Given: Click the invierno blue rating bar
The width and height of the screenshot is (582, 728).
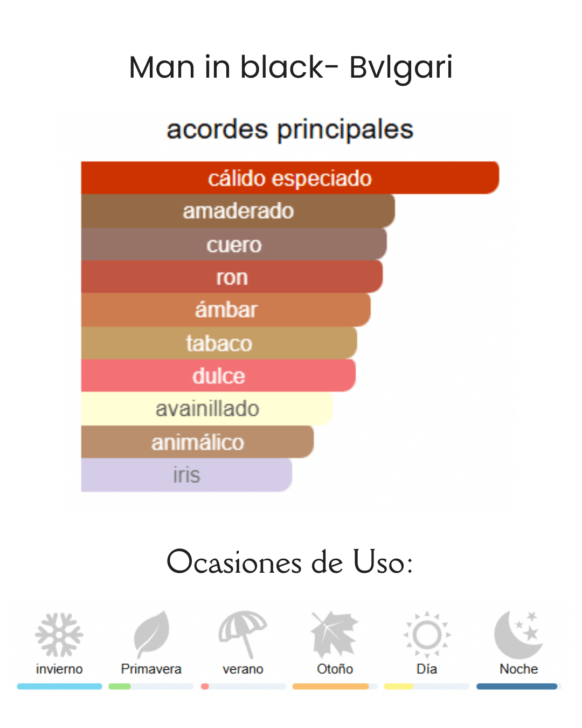Looking at the screenshot, I should 59,686.
